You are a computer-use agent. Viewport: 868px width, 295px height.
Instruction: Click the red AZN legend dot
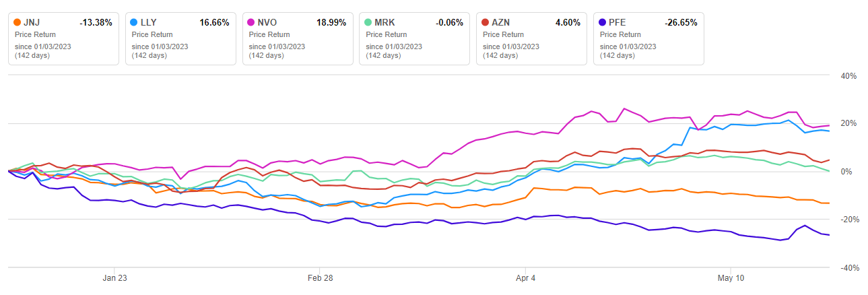(x=486, y=22)
